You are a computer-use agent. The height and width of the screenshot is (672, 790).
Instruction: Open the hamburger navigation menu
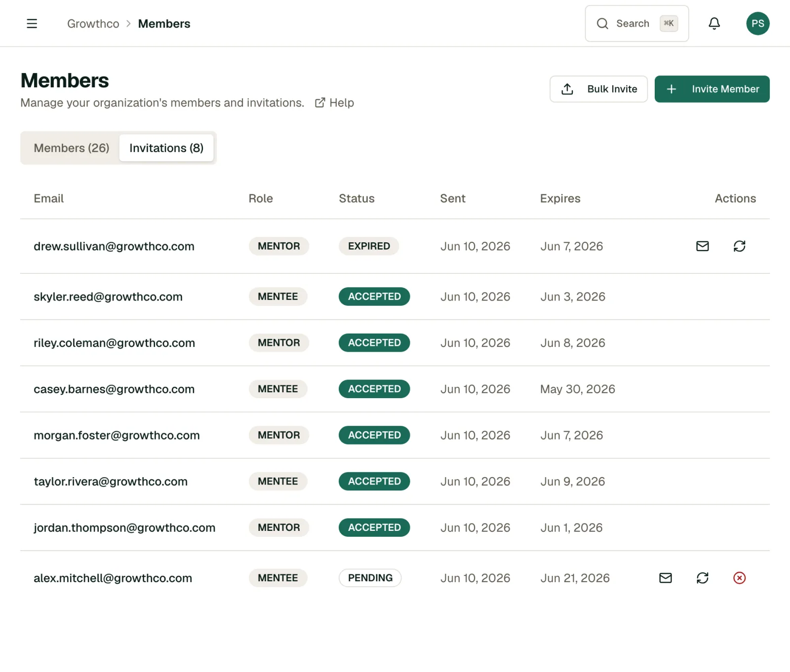tap(32, 24)
